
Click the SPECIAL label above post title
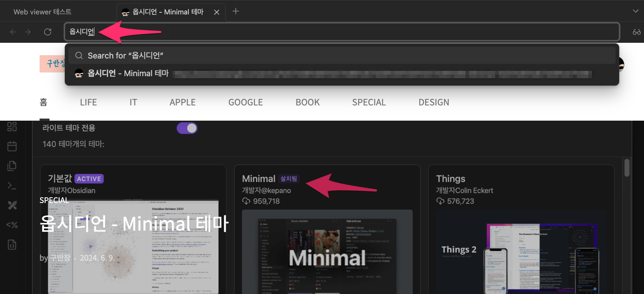[54, 200]
